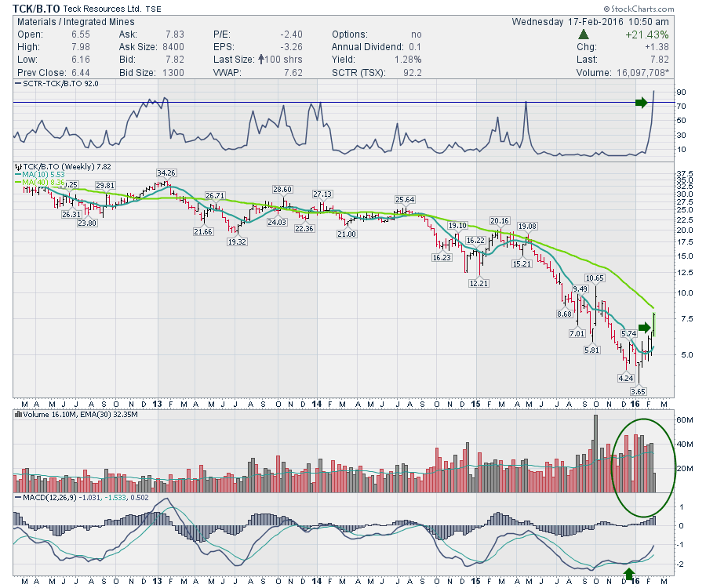Screen dimensions: 706x588
Task: Click the 10.65 high price label
Action: click(x=595, y=278)
